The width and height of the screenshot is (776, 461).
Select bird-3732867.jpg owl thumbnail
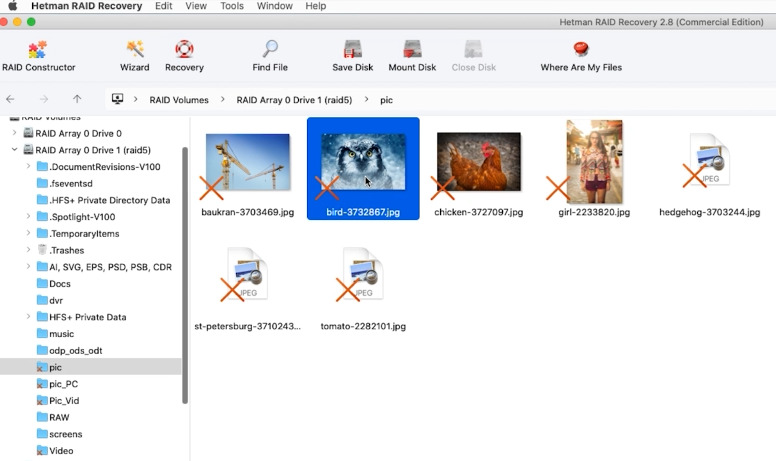click(363, 161)
